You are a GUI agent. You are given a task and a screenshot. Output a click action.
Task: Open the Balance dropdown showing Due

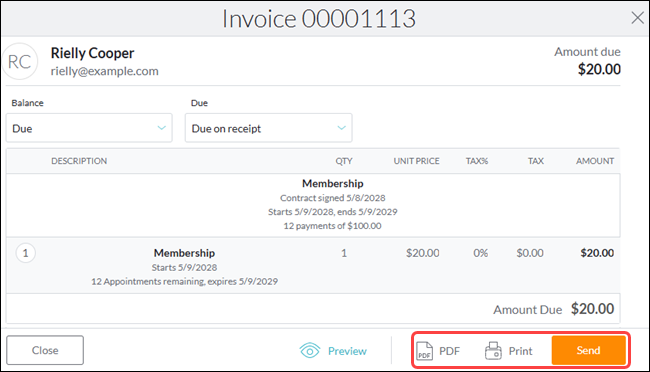[x=89, y=128]
